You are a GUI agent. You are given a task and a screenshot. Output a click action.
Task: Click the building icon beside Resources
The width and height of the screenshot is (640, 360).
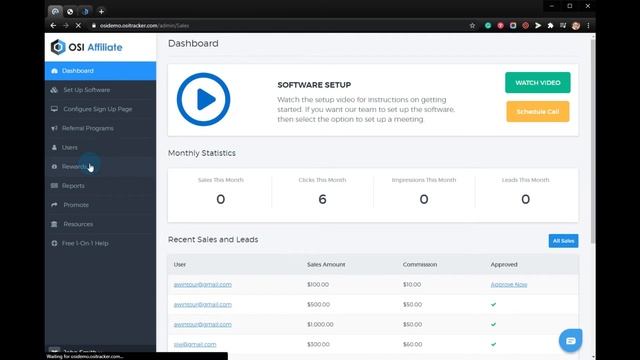coord(54,224)
